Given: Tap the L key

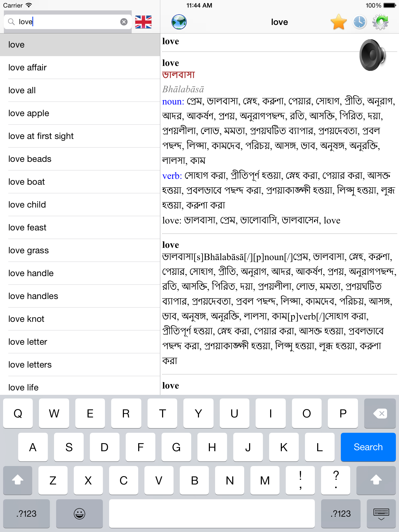Looking at the screenshot, I should coord(320,447).
